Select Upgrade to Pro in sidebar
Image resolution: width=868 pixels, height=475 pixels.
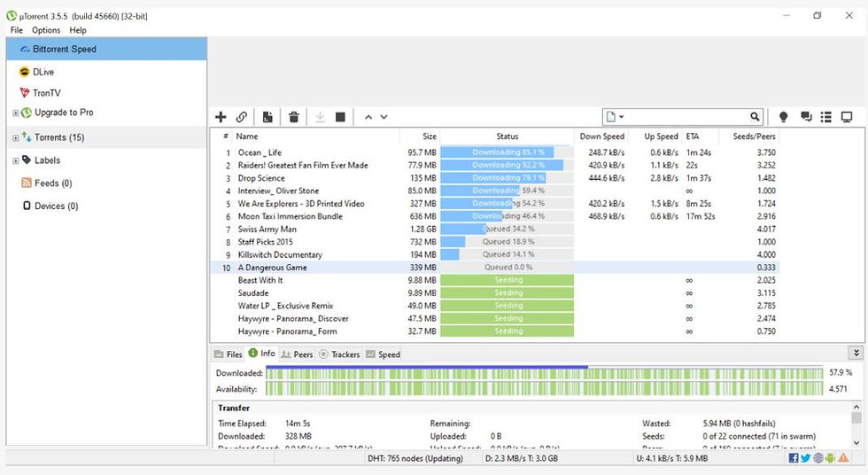click(x=64, y=113)
